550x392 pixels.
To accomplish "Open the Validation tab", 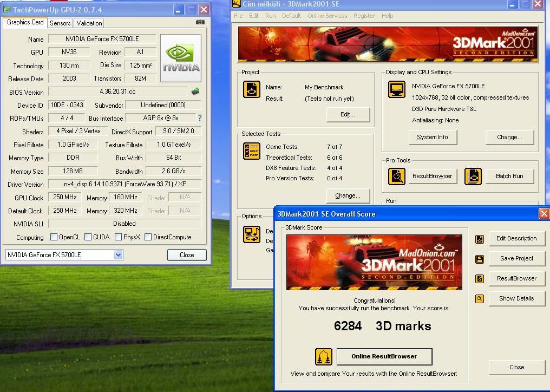I will tap(89, 23).
